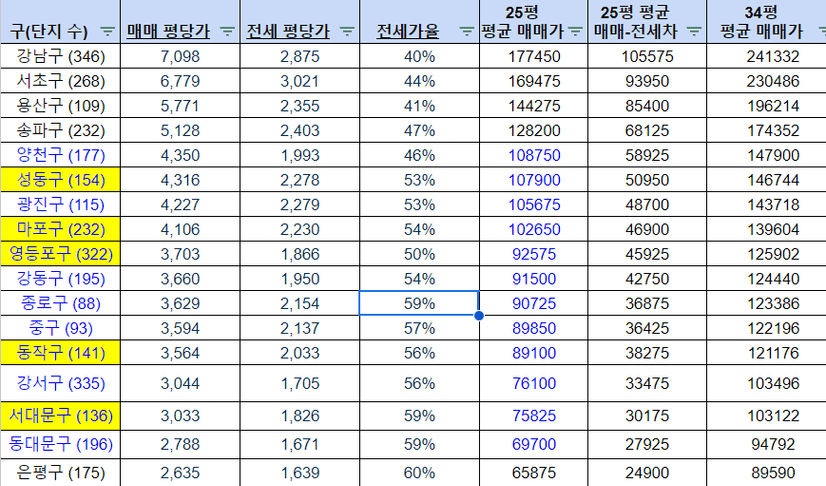Click the 60% ratio cell
826x486 pixels.
(419, 472)
